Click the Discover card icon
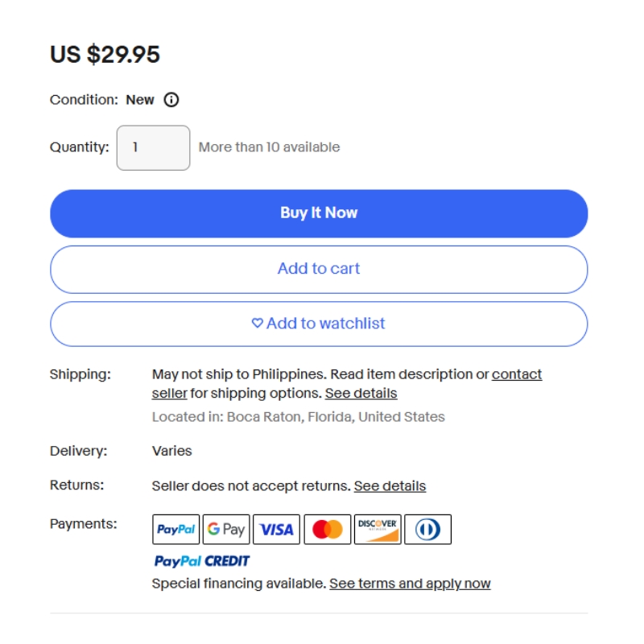The width and height of the screenshot is (644, 644). coord(378,530)
